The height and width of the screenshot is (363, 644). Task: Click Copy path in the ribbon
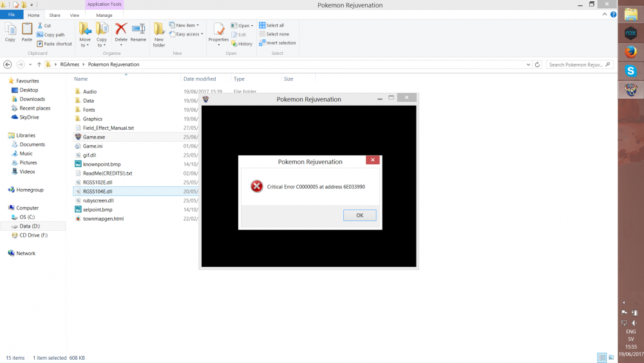(50, 35)
